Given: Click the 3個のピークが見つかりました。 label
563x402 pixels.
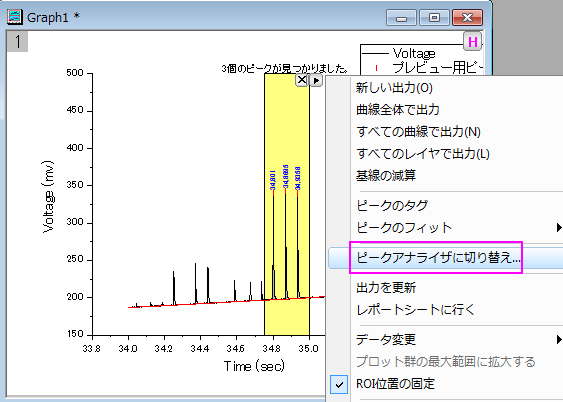Looking at the screenshot, I should click(285, 68).
